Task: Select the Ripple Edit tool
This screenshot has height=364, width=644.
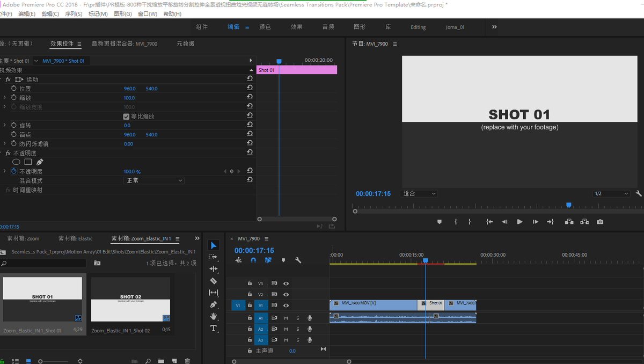Action: pyautogui.click(x=214, y=268)
